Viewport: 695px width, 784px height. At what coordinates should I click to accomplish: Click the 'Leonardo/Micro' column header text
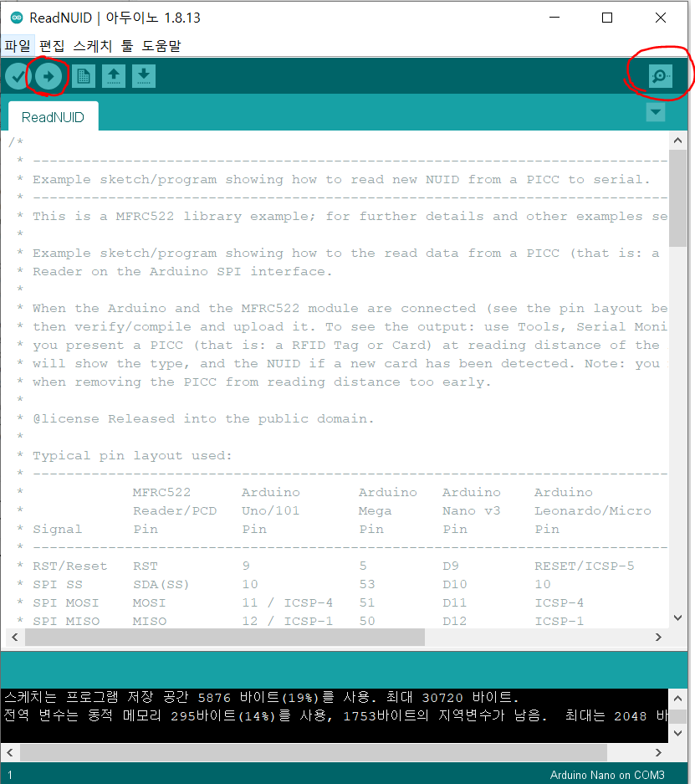click(x=593, y=511)
